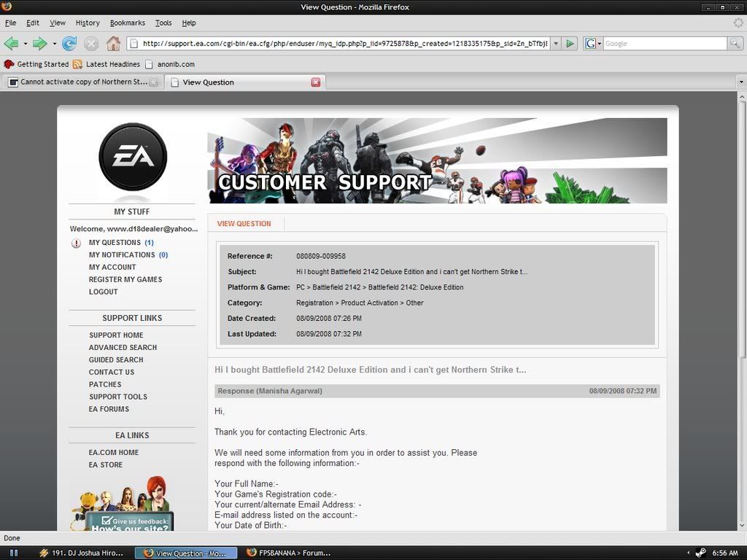Open the Tools menu
The width and height of the screenshot is (747, 560).
point(163,23)
